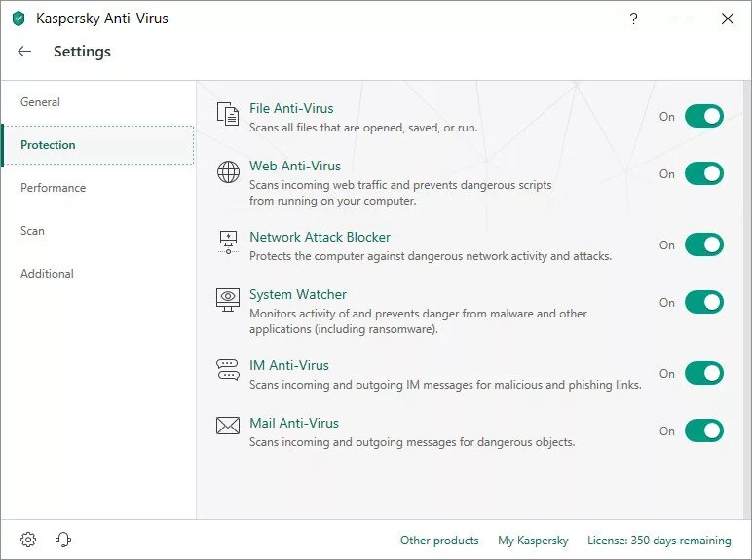Open settings via bottom gear icon
752x560 pixels.
click(x=28, y=540)
